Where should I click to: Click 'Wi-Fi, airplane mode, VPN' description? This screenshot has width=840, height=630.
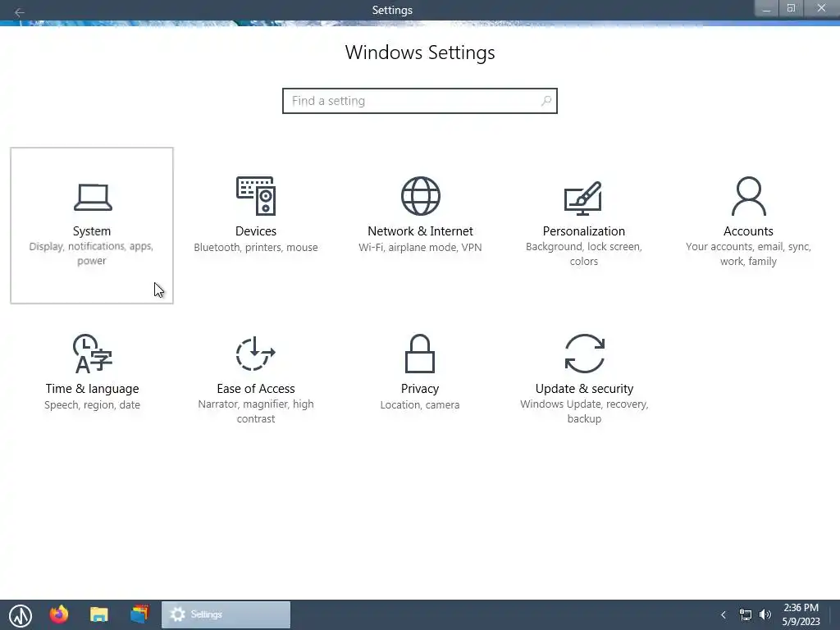(x=420, y=248)
